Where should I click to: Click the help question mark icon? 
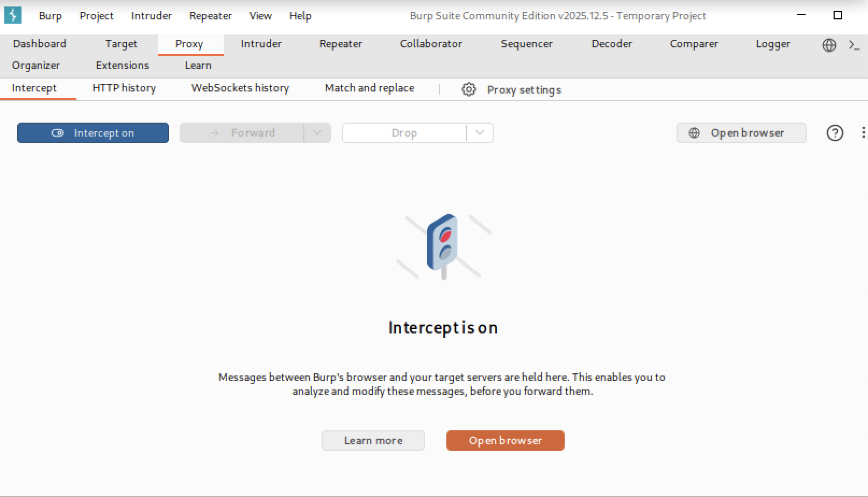coord(835,133)
